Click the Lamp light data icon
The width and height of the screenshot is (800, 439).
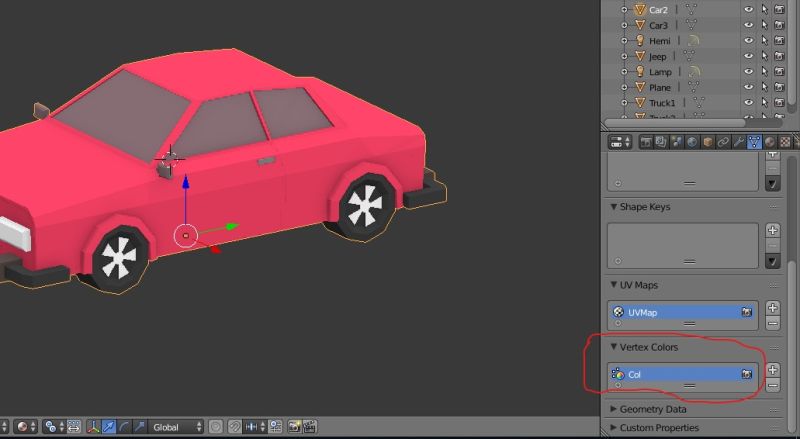point(694,71)
